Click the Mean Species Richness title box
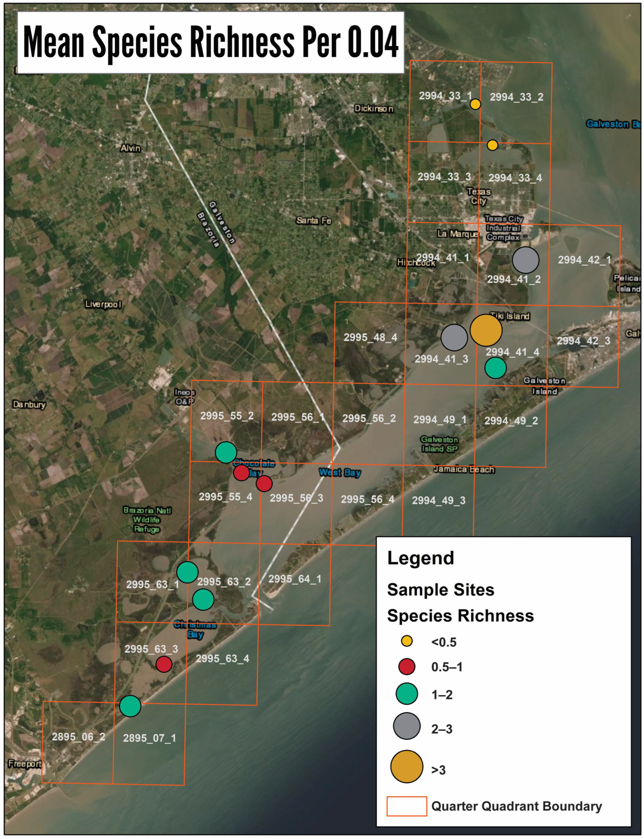 coord(211,42)
